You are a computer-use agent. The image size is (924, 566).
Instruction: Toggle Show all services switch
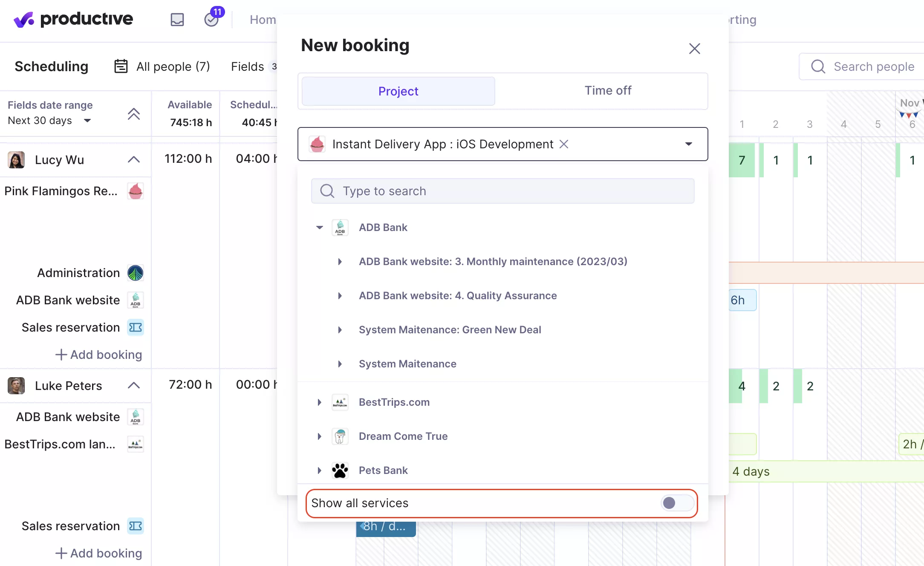point(677,503)
